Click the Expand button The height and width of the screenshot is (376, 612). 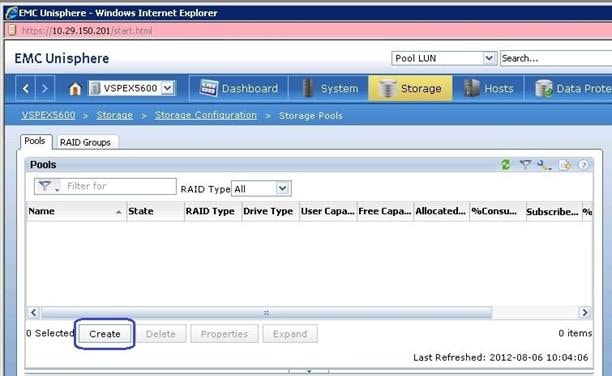(290, 334)
